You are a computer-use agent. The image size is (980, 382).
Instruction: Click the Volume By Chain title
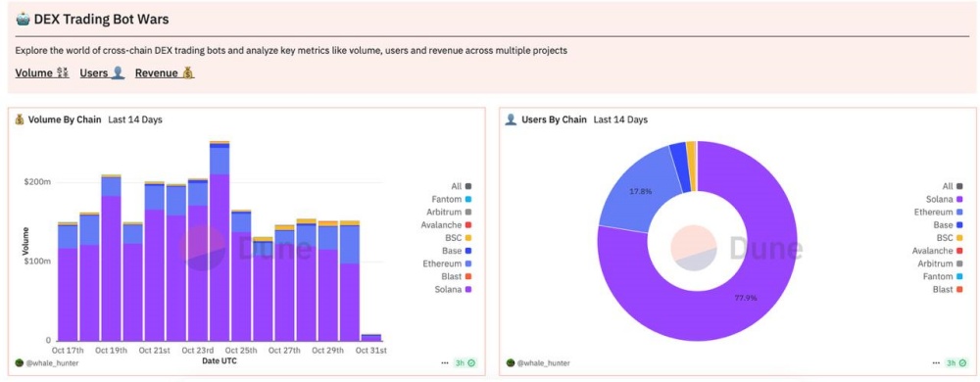tap(65, 119)
